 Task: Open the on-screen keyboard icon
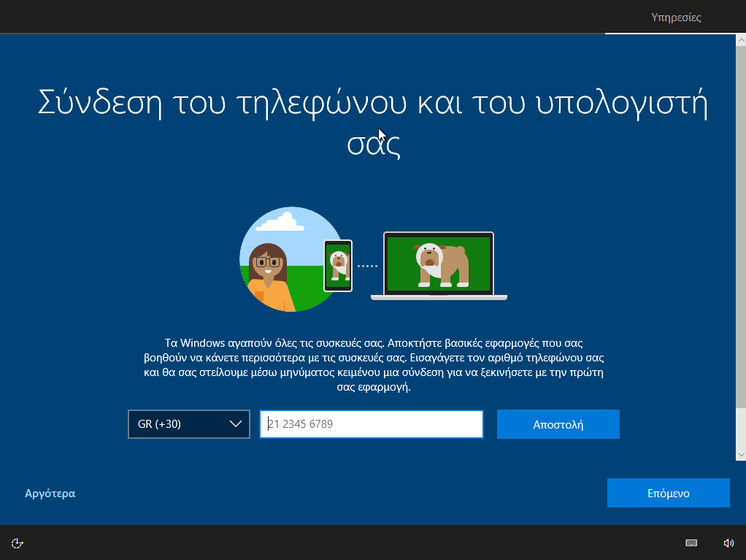[691, 543]
